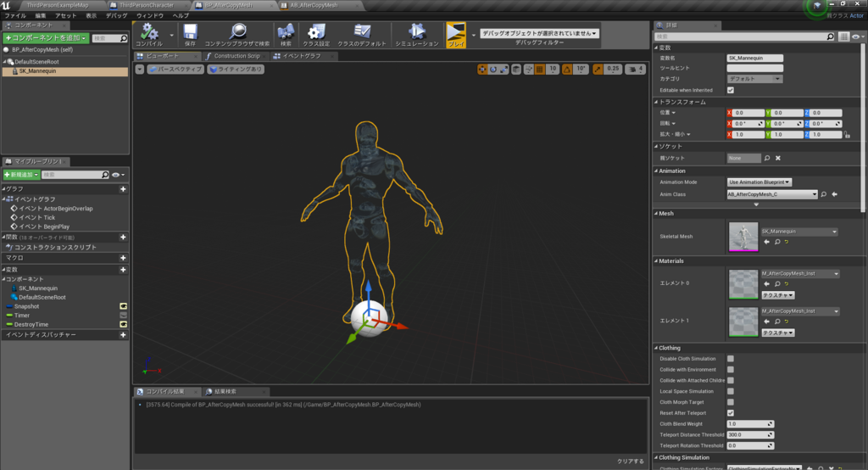The height and width of the screenshot is (470, 868).
Task: Enable Local Space Simulation checkbox
Action: pyautogui.click(x=731, y=391)
